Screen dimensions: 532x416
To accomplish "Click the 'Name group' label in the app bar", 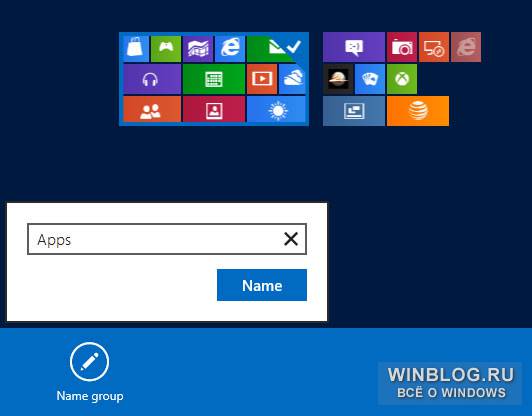I will pyautogui.click(x=90, y=396).
